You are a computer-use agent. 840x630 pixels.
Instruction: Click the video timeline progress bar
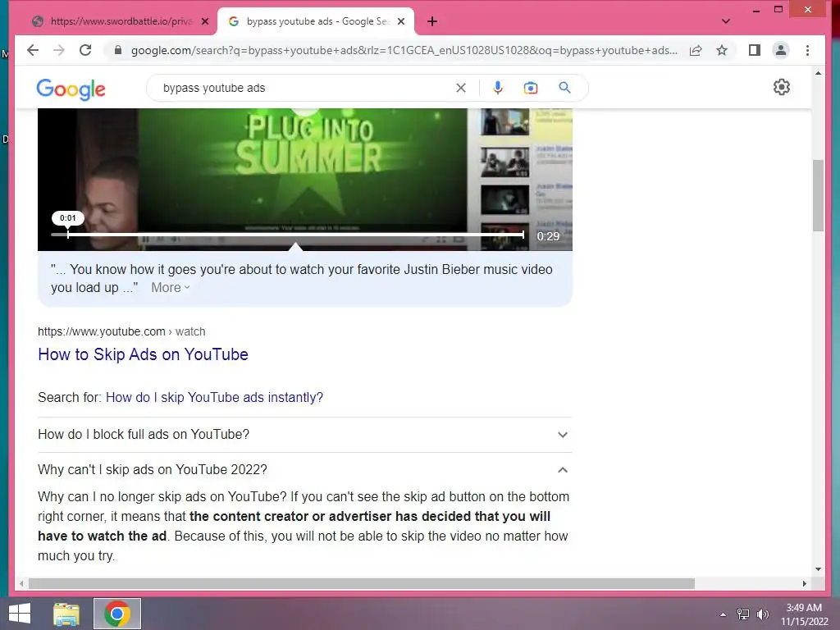pos(287,235)
